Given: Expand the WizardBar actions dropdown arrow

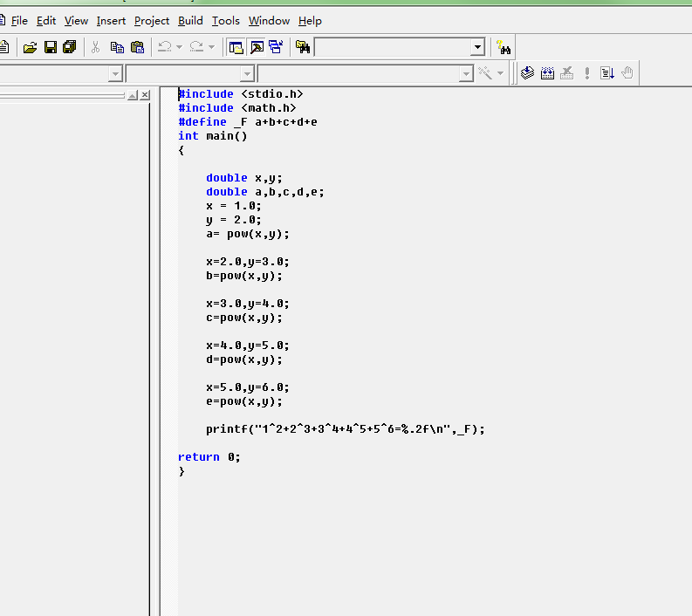Looking at the screenshot, I should [501, 72].
